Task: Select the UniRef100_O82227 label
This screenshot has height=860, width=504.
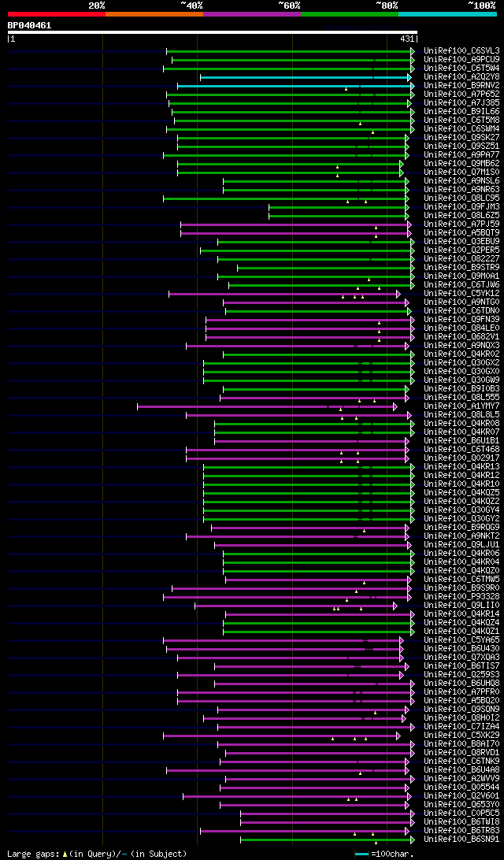Action: (x=461, y=259)
